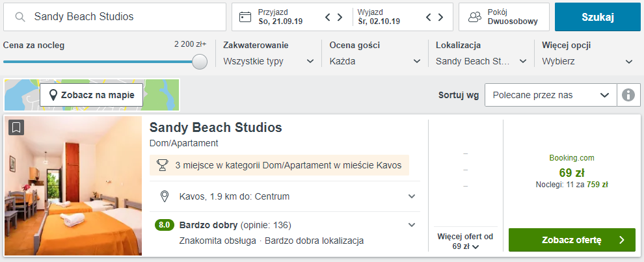Open the Więcej opcji Wybierz dropdown

(x=587, y=62)
